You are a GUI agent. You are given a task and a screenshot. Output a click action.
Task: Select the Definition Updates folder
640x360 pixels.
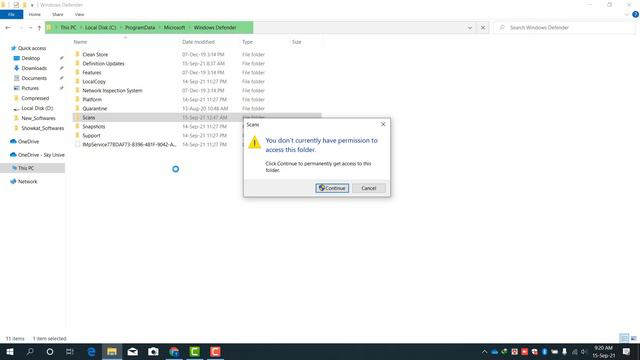pos(103,64)
